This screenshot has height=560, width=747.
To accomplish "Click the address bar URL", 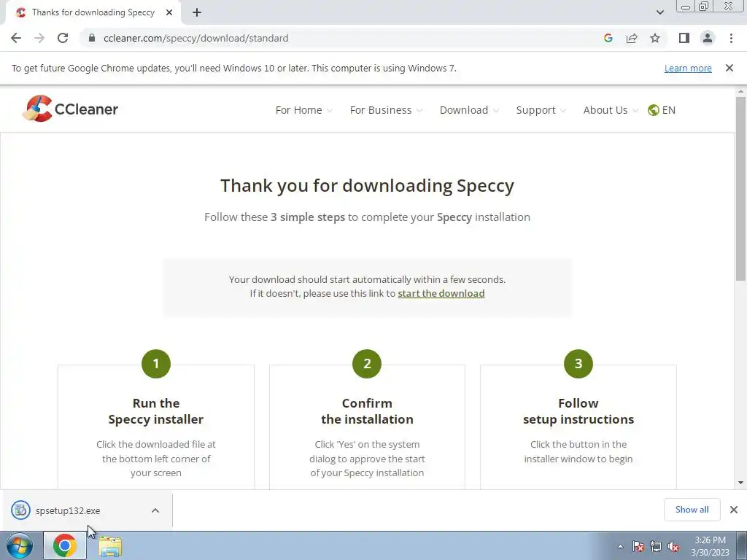I will tap(196, 38).
